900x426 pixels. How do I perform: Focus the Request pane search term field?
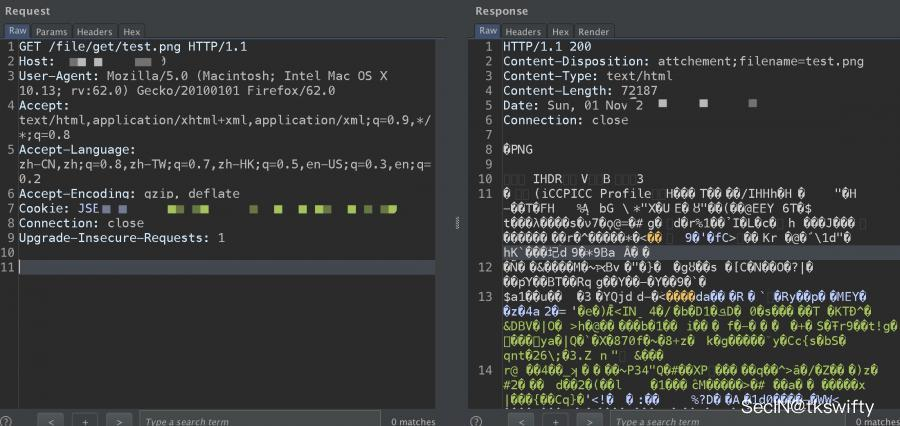[259, 420]
